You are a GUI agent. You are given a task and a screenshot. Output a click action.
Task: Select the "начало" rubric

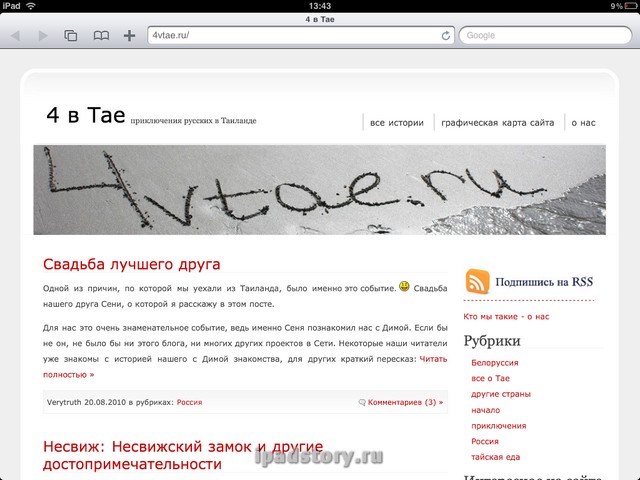click(x=485, y=410)
